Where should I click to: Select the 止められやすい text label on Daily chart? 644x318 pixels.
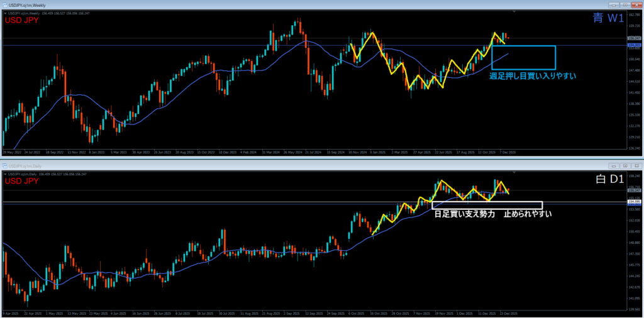tap(528, 214)
